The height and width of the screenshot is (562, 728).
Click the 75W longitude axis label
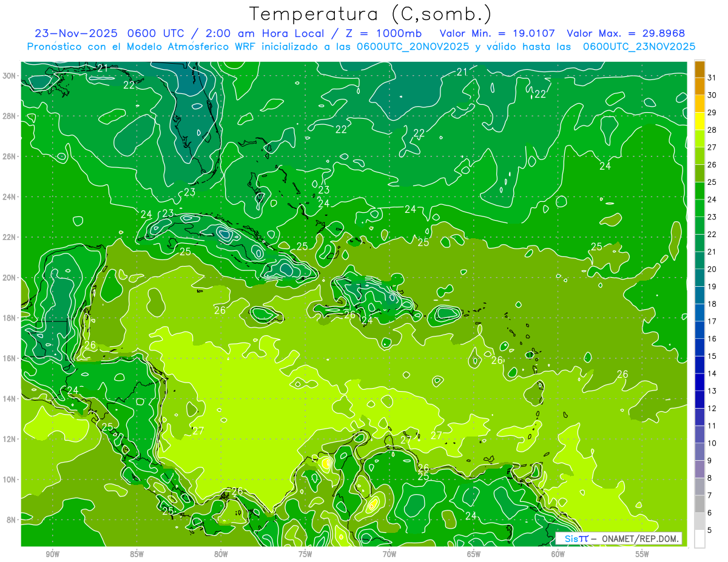(x=305, y=554)
